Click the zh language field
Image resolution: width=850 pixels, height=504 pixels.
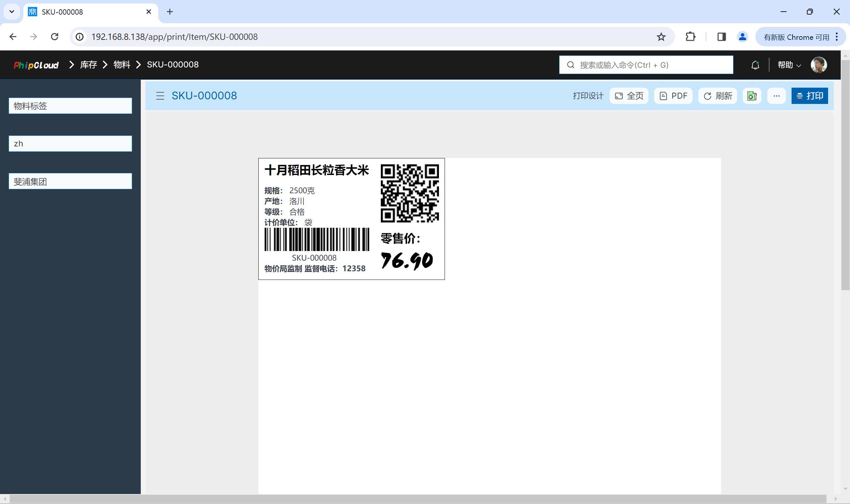(70, 144)
